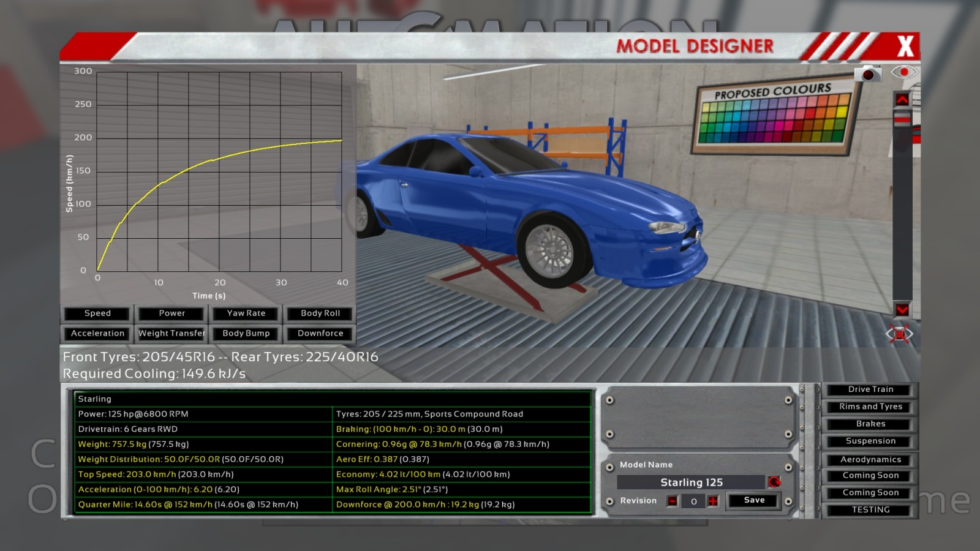This screenshot has height=551, width=980.
Task: Decrease revision with the minus button
Action: (673, 501)
